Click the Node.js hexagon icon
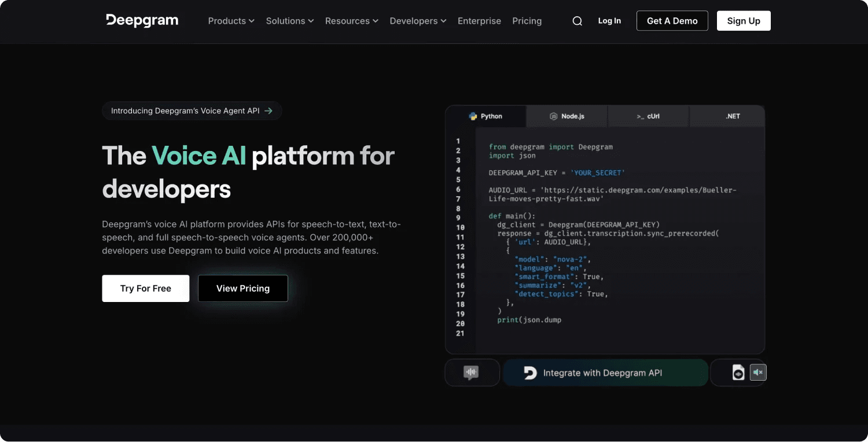The image size is (868, 442). tap(553, 116)
